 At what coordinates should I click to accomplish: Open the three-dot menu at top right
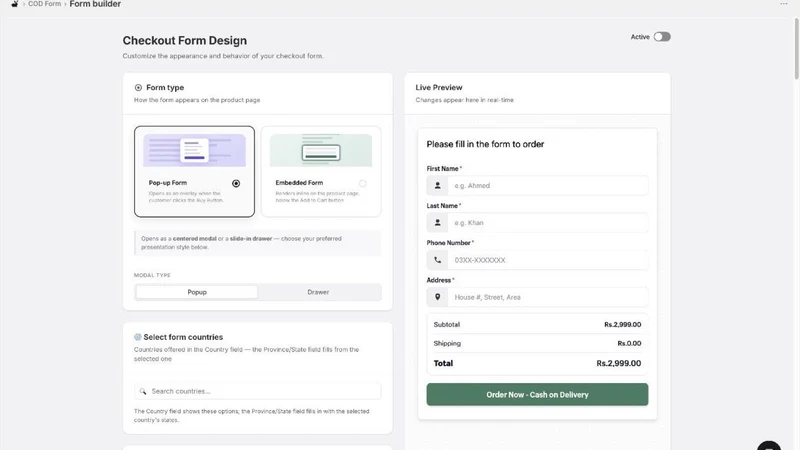(783, 4)
